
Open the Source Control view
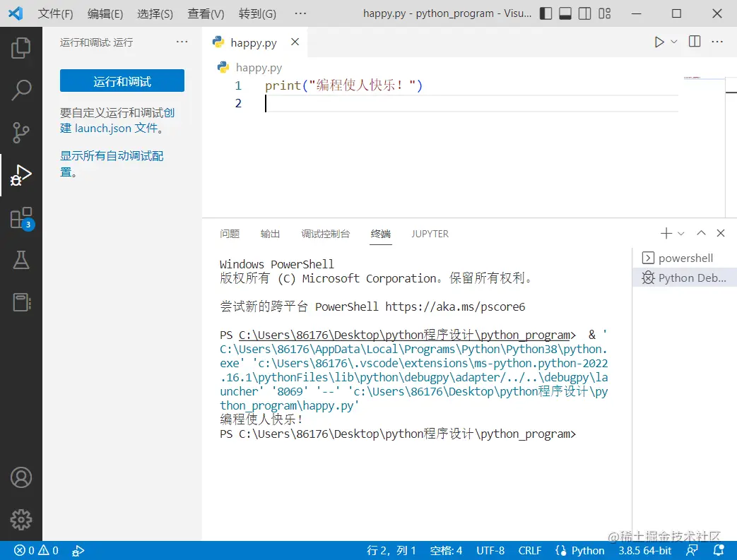click(x=21, y=133)
